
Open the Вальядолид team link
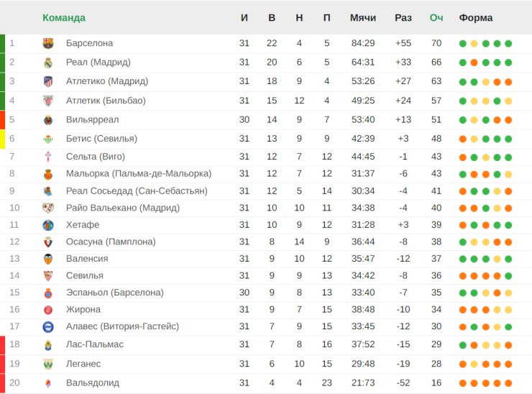point(92,382)
